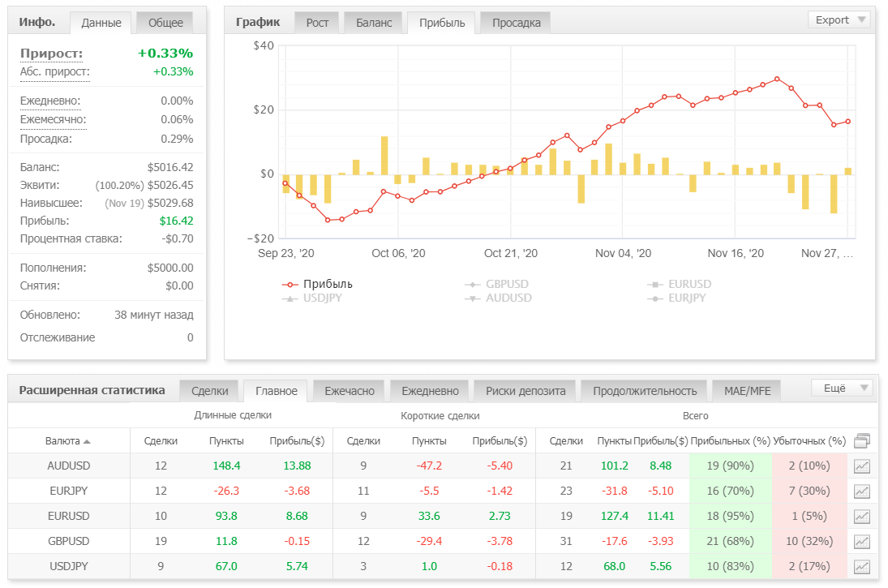
Task: Click the Прибыльных (%) column header
Action: 731,441
